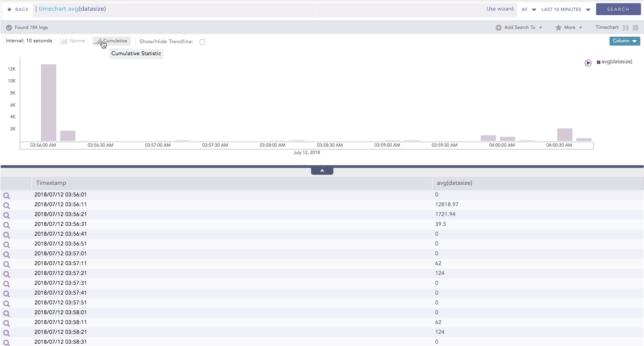Click the star icon next to More

pyautogui.click(x=558, y=28)
